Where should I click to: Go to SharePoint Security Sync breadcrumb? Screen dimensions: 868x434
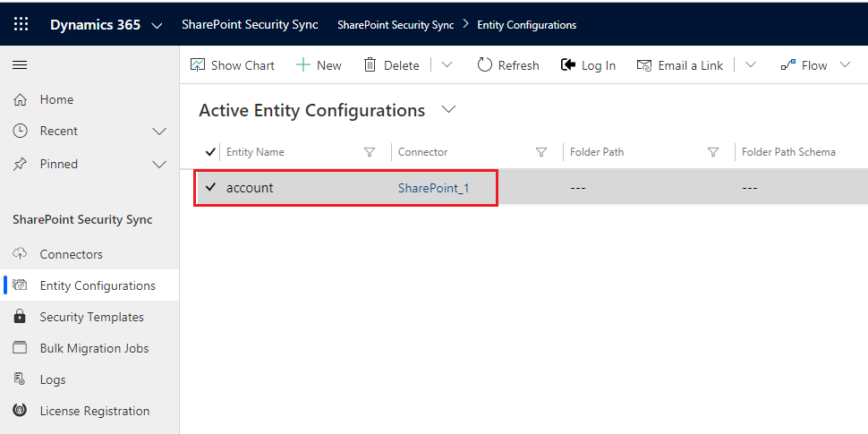click(396, 25)
